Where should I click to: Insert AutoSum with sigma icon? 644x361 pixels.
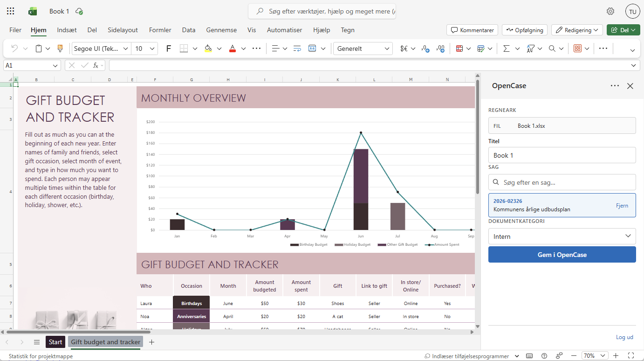coord(506,49)
